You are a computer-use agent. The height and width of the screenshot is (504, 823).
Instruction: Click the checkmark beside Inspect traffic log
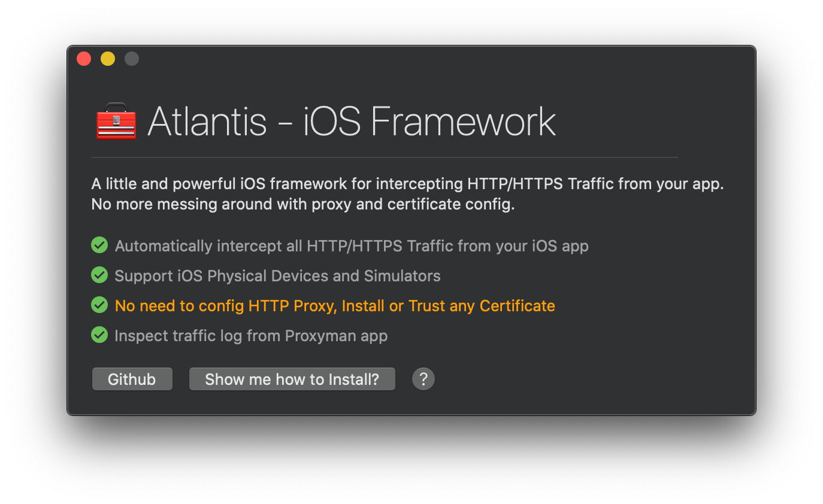click(99, 335)
